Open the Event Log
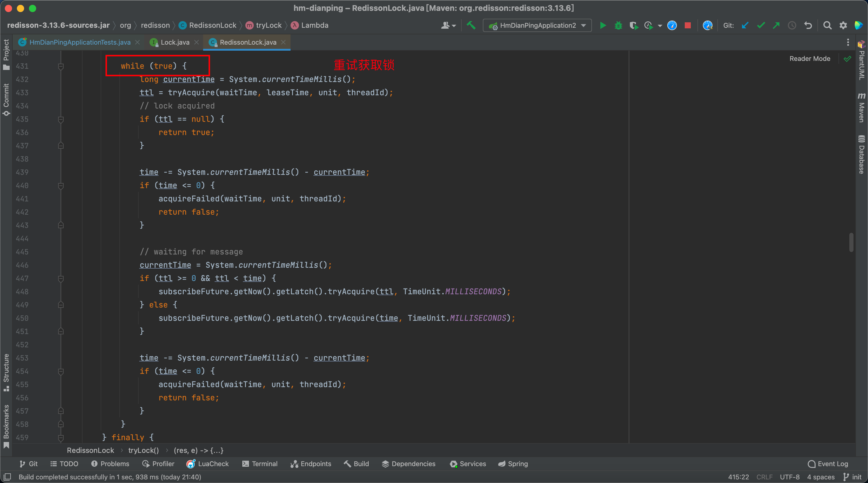This screenshot has height=483, width=868. (828, 464)
